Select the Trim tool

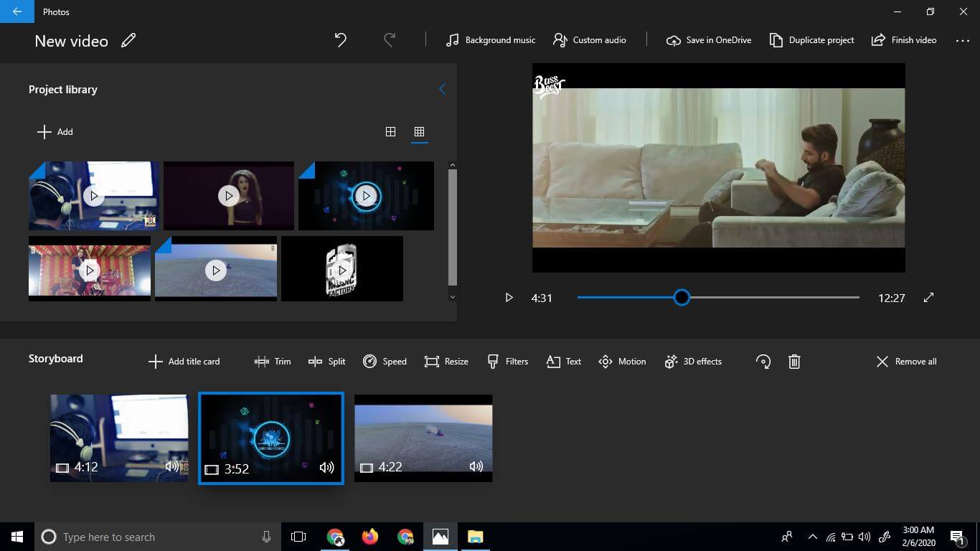pyautogui.click(x=273, y=361)
